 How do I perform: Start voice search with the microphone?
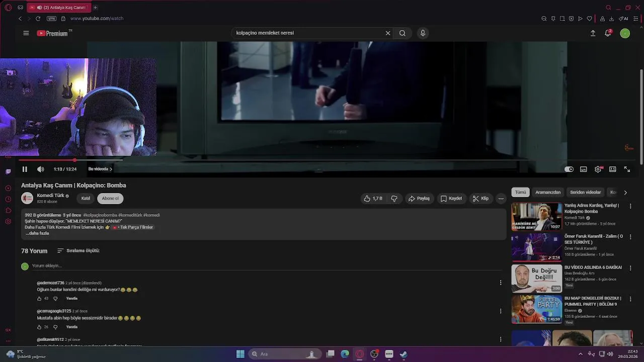(423, 33)
